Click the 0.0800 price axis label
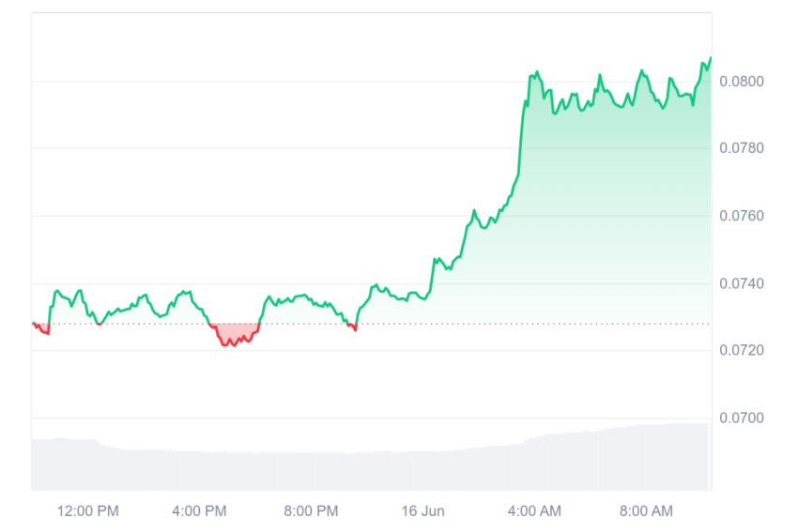Viewport: 798px width, 532px height. click(741, 82)
